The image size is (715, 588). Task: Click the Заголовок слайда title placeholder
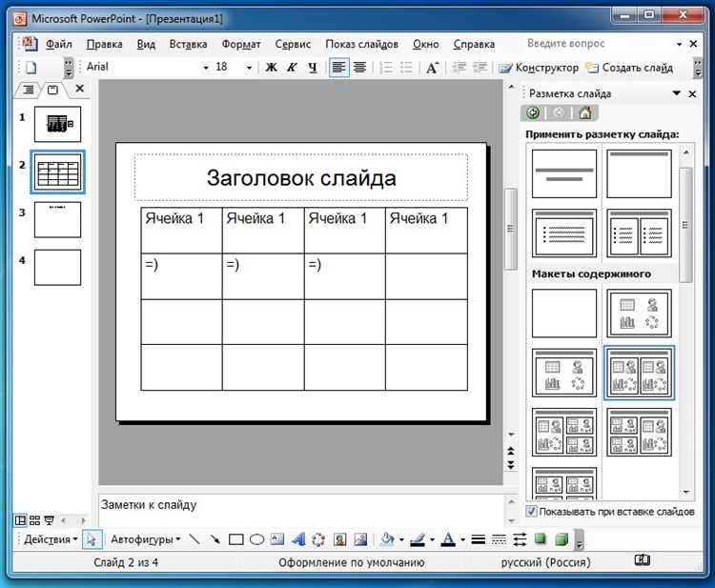[301, 177]
